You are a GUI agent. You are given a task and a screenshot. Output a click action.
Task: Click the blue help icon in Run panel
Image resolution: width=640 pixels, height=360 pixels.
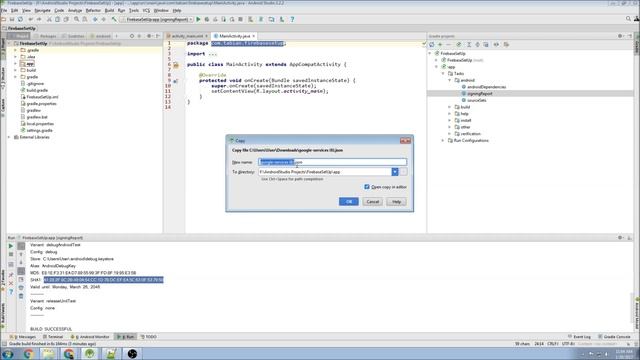click(x=11, y=292)
